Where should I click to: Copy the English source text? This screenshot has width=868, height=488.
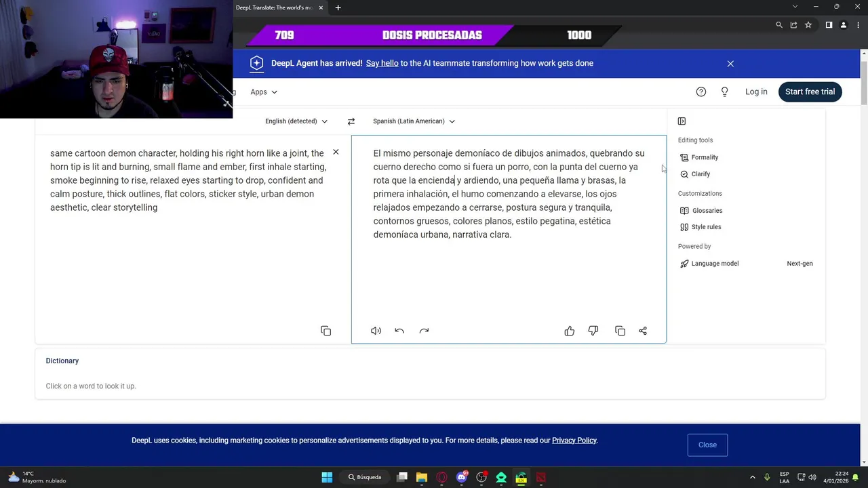tap(326, 331)
